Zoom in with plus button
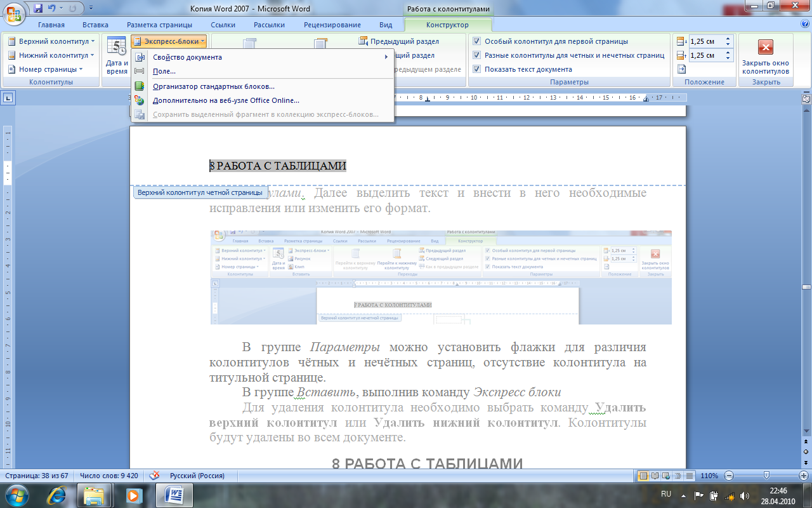The width and height of the screenshot is (812, 508). [x=803, y=476]
